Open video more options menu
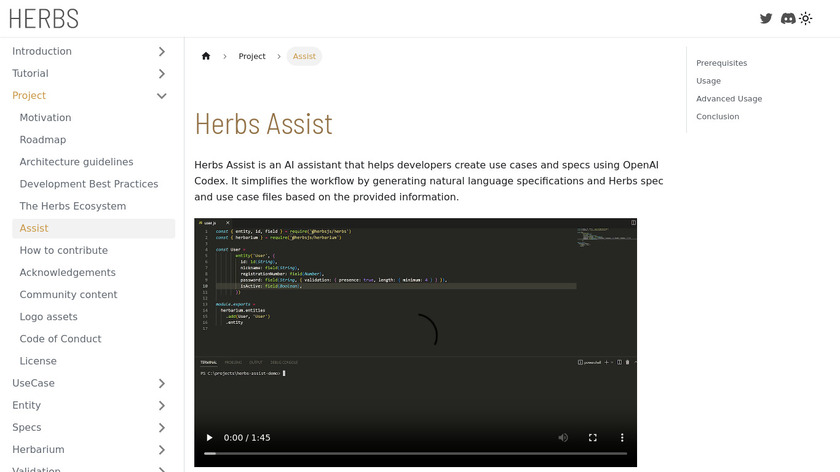The height and width of the screenshot is (472, 840). coord(622,438)
